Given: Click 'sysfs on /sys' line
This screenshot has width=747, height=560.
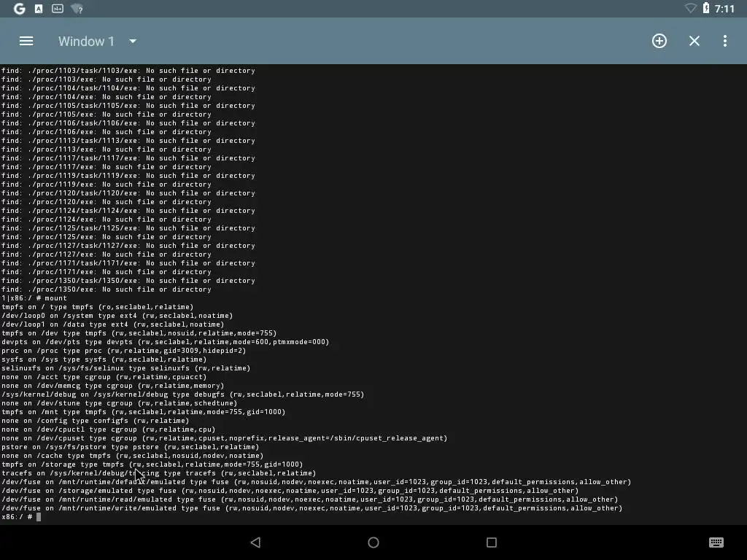Looking at the screenshot, I should (104, 359).
